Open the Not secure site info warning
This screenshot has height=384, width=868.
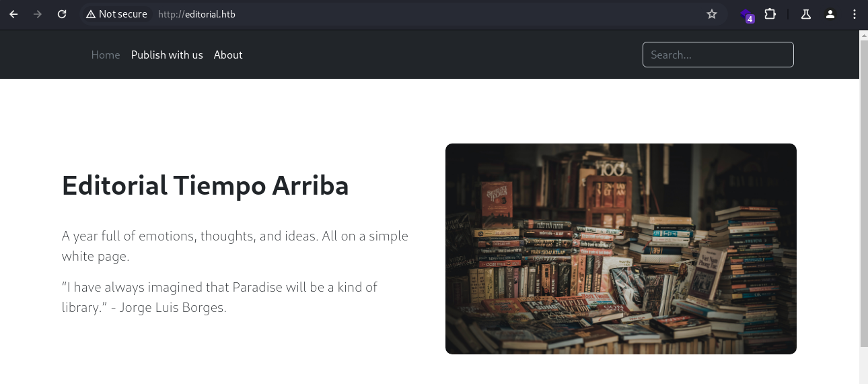tap(116, 14)
